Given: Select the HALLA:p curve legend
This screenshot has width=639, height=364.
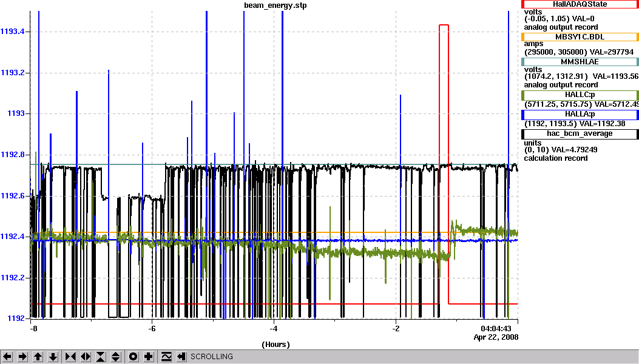Looking at the screenshot, I should 580,115.
